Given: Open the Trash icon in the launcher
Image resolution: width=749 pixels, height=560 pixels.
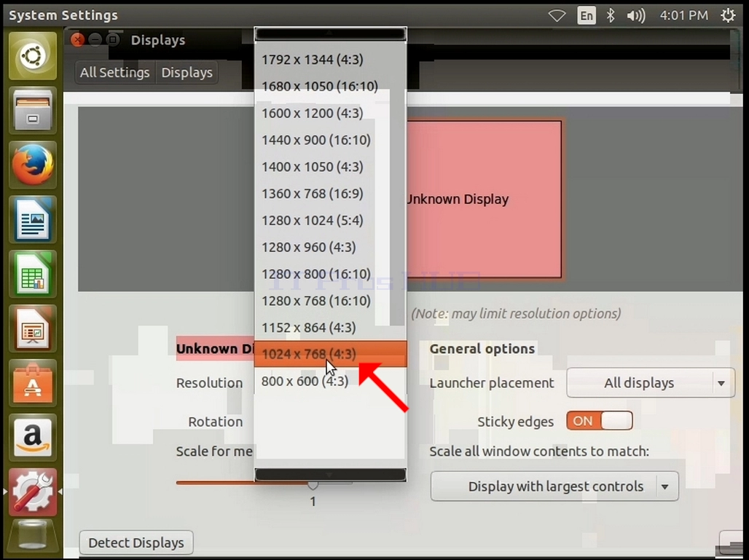Looking at the screenshot, I should (33, 537).
